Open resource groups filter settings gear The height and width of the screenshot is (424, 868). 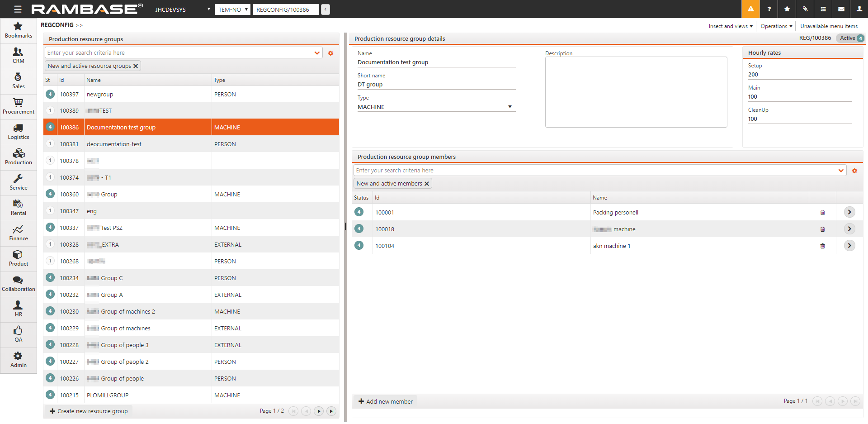(x=330, y=53)
